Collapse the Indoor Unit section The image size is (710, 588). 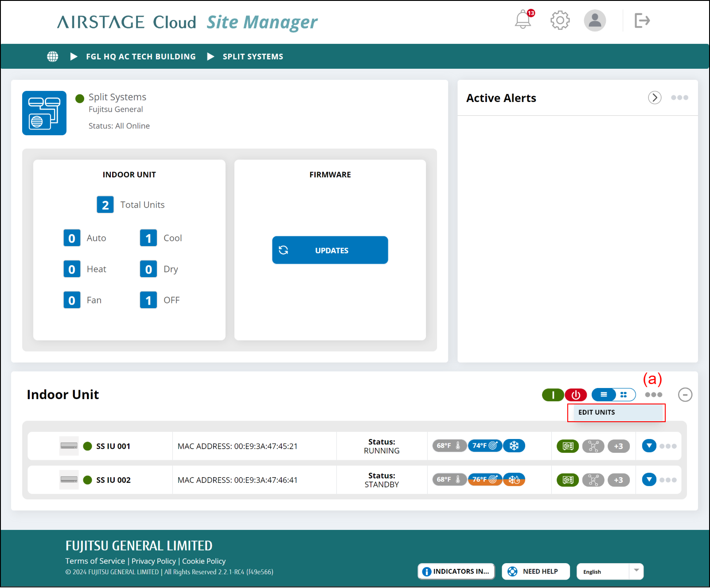pos(685,395)
